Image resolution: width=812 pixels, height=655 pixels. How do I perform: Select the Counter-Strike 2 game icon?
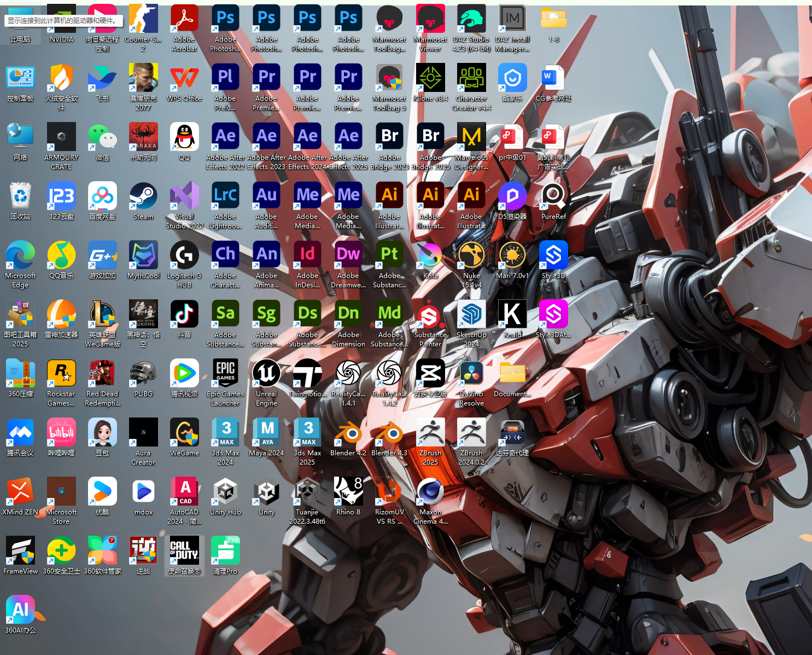(x=143, y=28)
